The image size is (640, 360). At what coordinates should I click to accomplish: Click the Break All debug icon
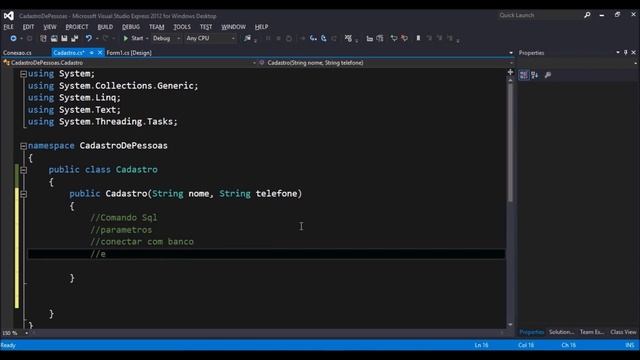(x=268, y=38)
